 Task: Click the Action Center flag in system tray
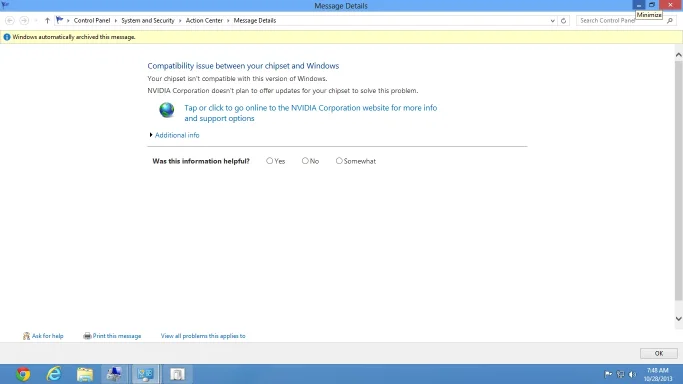[608, 374]
